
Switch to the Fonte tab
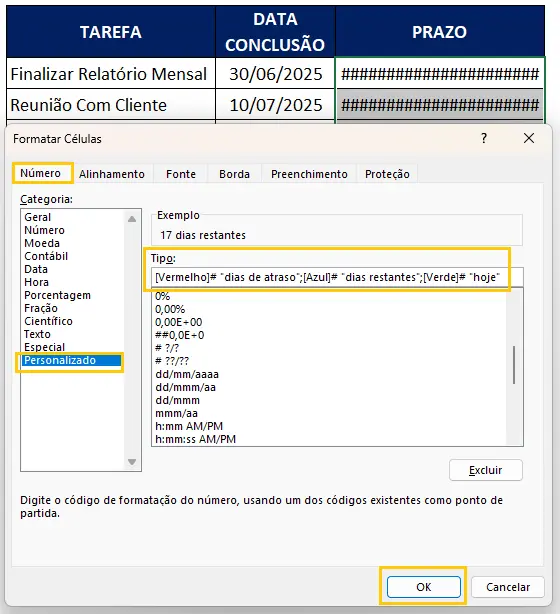point(181,174)
